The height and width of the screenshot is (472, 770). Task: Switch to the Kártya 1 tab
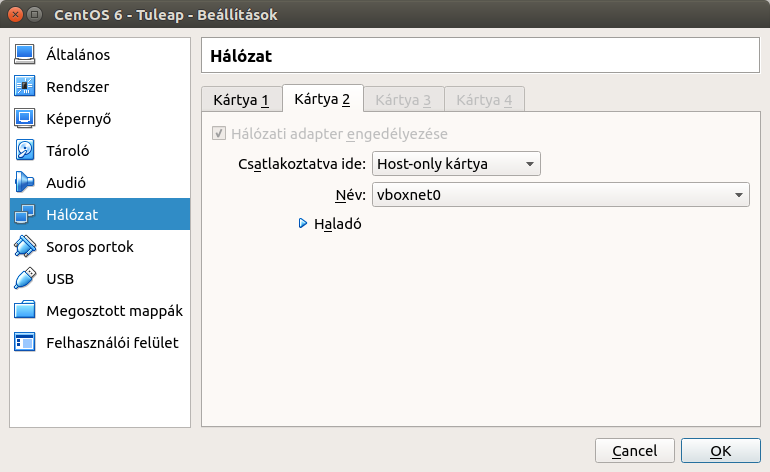click(x=241, y=100)
